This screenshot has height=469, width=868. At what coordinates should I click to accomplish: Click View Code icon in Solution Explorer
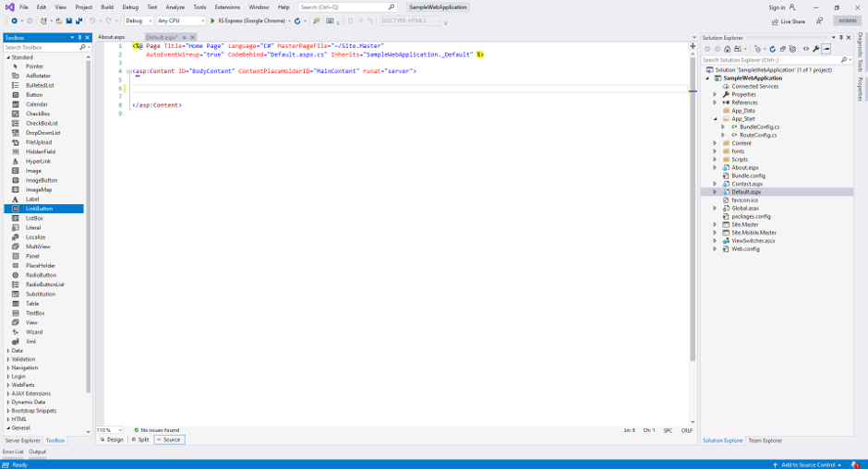806,49
